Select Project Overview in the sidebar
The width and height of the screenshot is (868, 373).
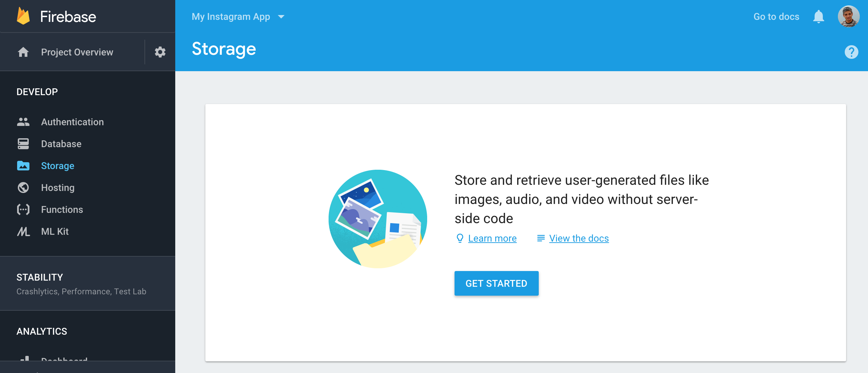pyautogui.click(x=77, y=52)
